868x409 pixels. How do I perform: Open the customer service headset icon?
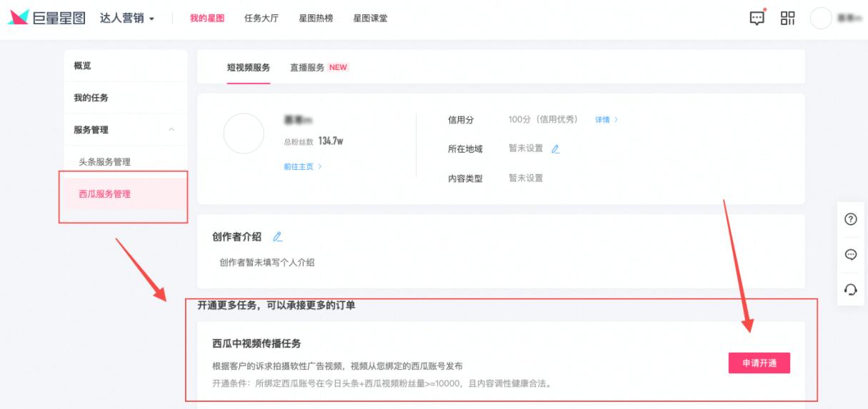851,289
